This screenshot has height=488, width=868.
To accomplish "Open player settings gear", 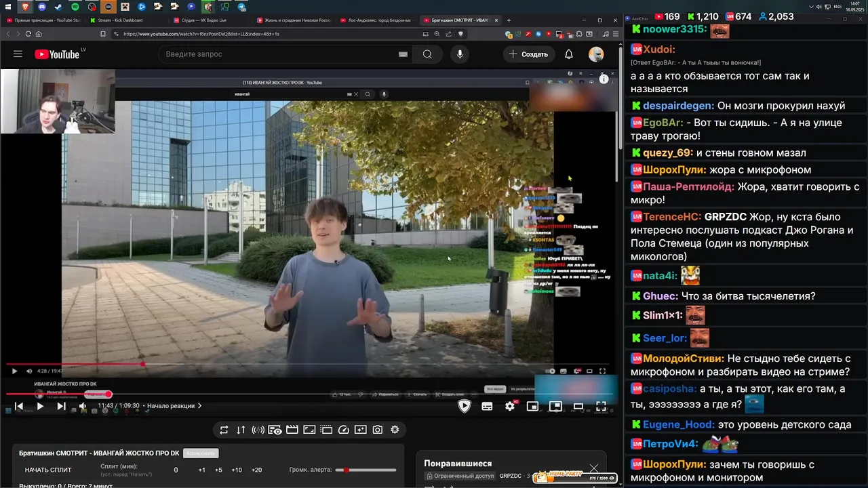I will pyautogui.click(x=510, y=406).
